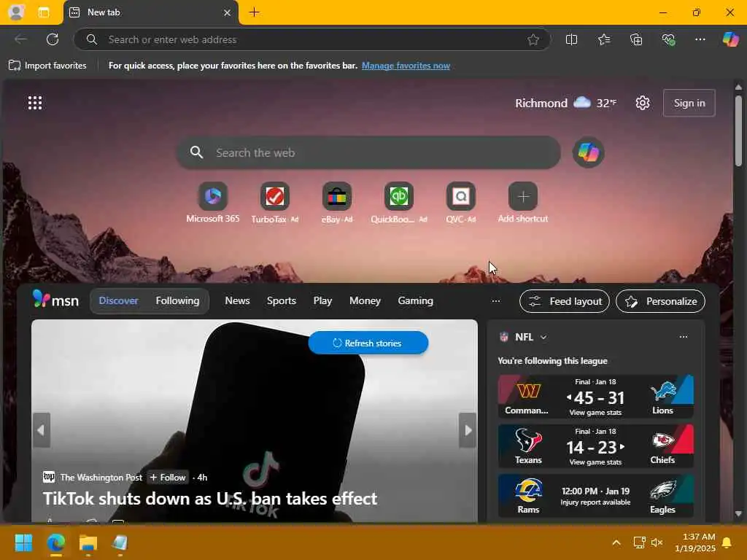747x560 pixels.
Task: Click the muted volume tray icon
Action: pyautogui.click(x=657, y=542)
